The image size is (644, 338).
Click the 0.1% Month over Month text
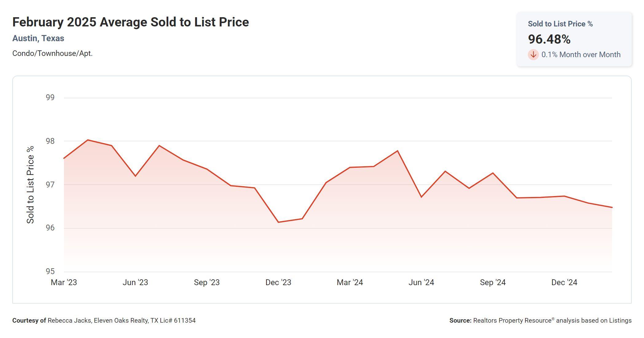pyautogui.click(x=581, y=55)
